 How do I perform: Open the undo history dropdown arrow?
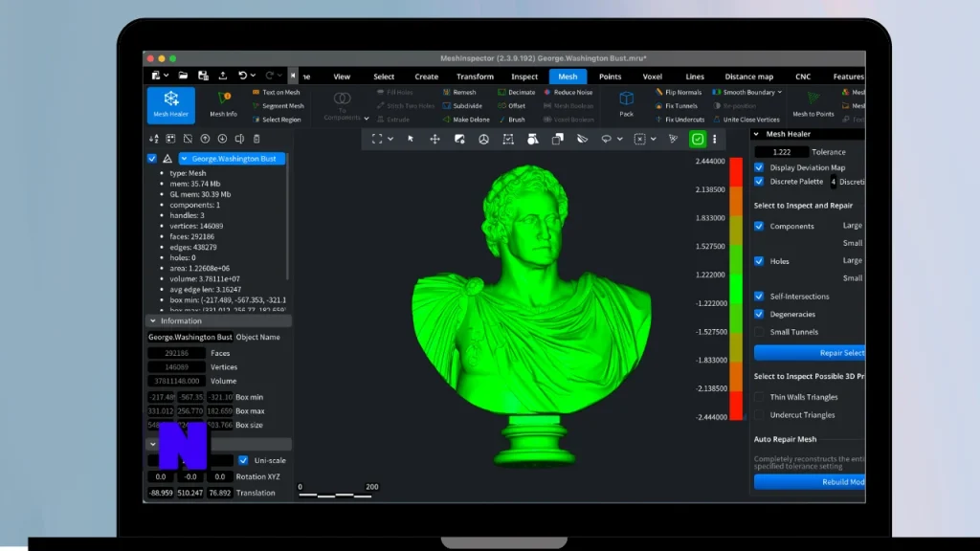pos(253,76)
